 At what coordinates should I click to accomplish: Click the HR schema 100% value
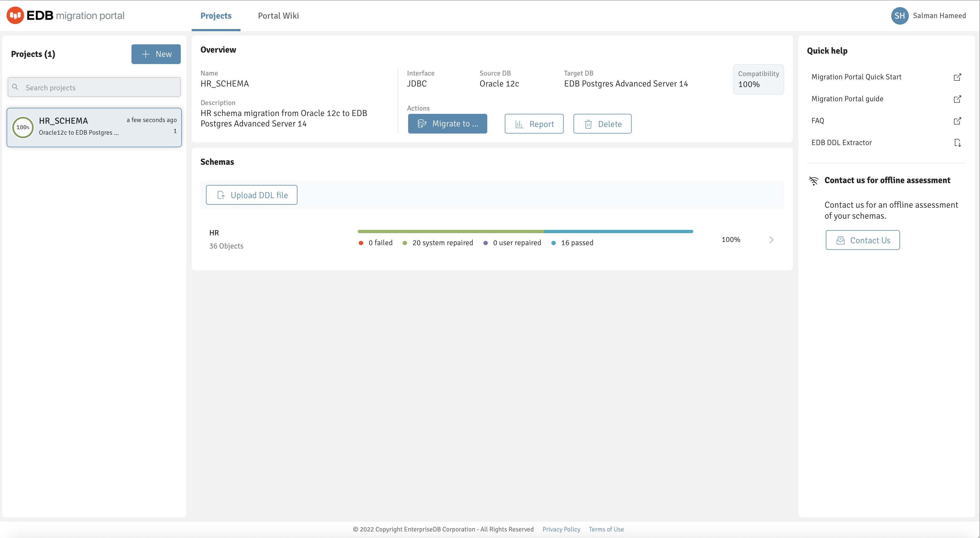point(731,239)
